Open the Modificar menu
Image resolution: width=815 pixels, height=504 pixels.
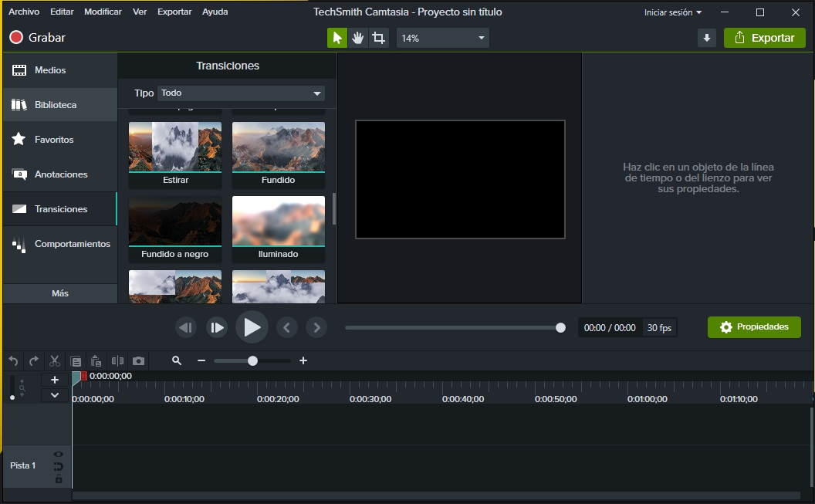coord(103,12)
